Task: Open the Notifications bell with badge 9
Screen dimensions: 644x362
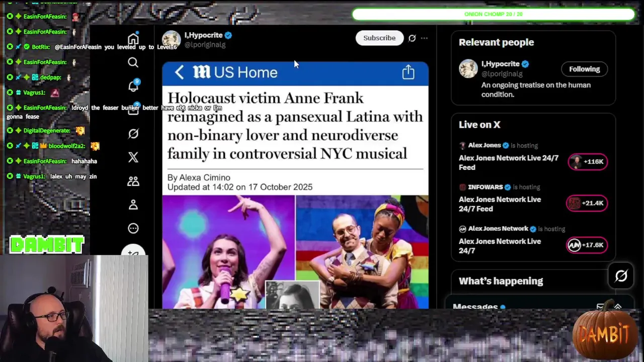Action: pyautogui.click(x=133, y=85)
